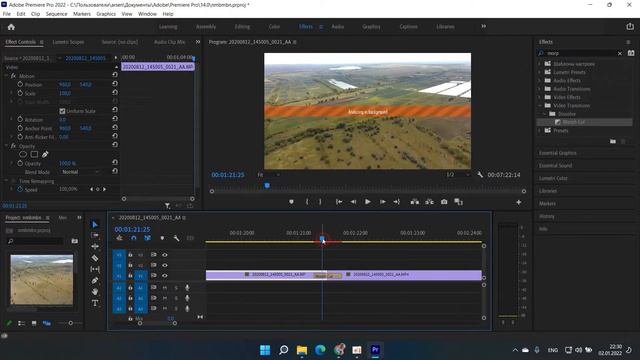
Task: Click Export Frame camera icon
Action: (x=444, y=202)
